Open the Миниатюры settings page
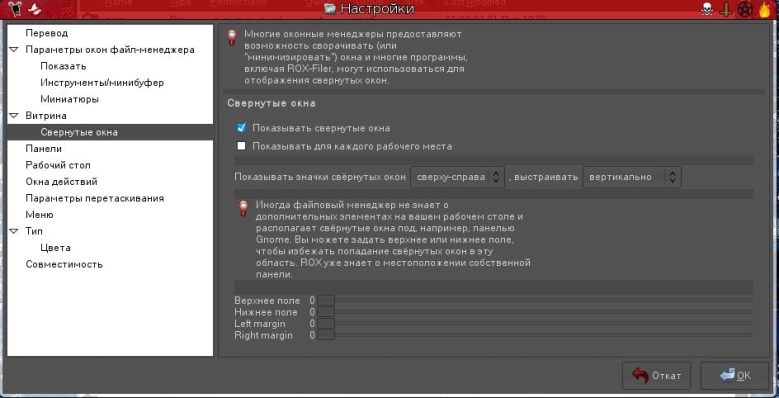The height and width of the screenshot is (398, 779). [70, 99]
